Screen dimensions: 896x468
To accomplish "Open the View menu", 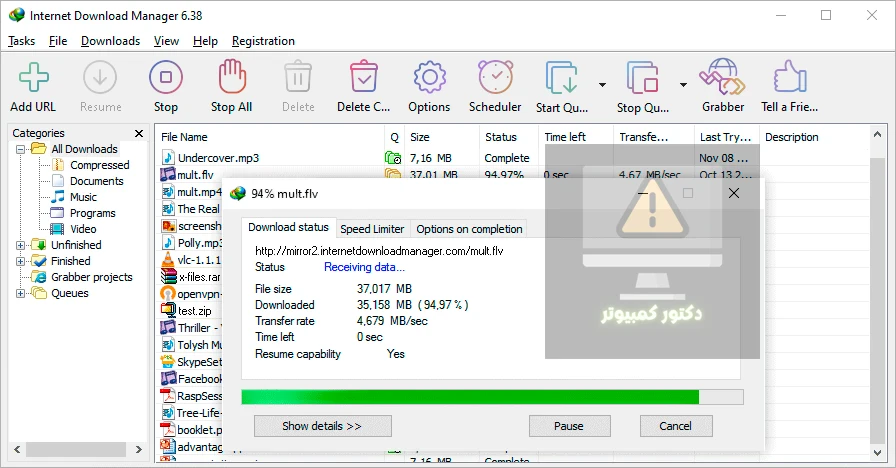I will [x=166, y=41].
